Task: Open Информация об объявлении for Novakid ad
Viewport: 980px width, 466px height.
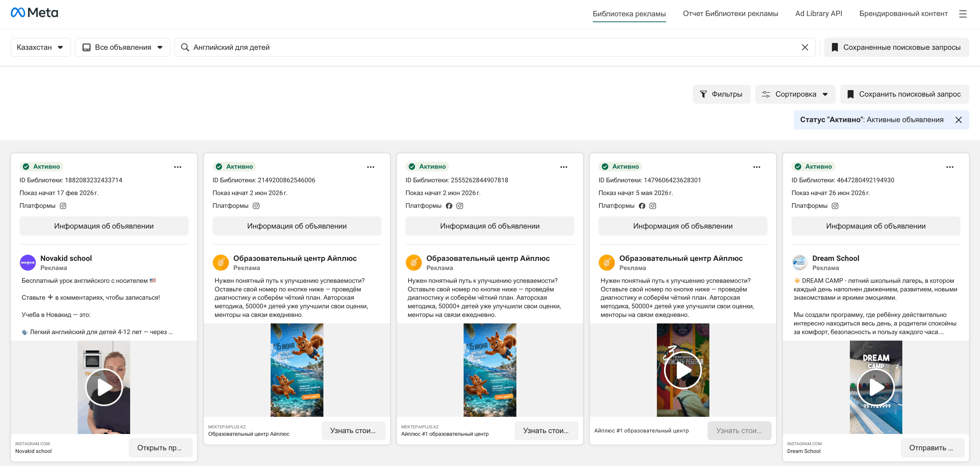Action: [x=104, y=226]
